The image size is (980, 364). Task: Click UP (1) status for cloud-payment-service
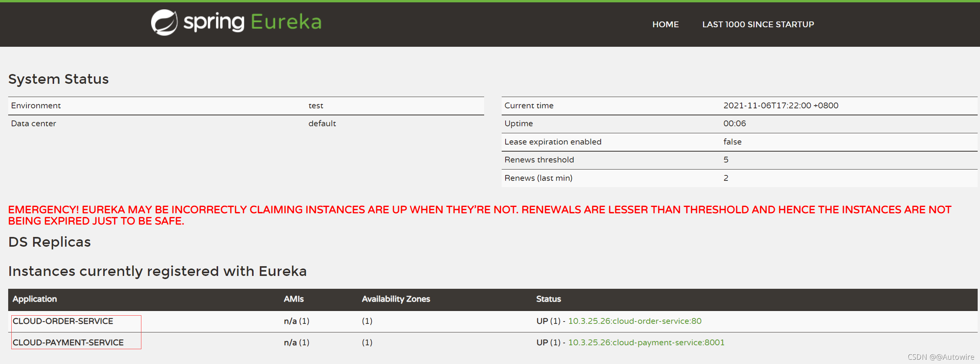[548, 342]
